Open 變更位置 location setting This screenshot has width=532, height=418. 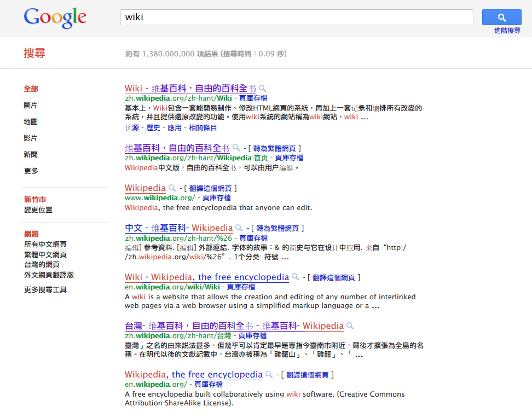[38, 210]
